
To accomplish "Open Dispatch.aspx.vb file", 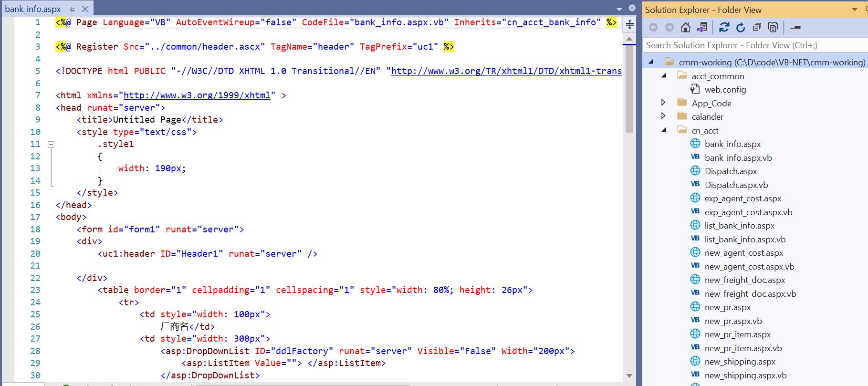I will tap(736, 185).
